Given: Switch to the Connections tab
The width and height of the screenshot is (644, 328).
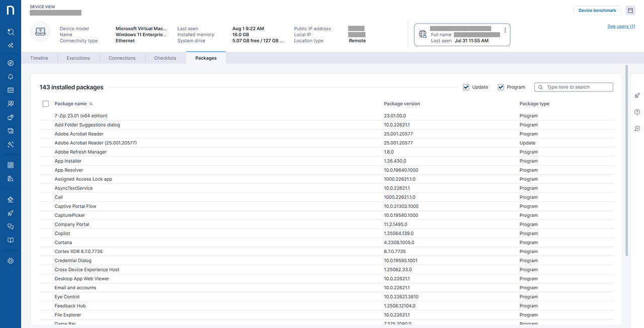Looking at the screenshot, I should [122, 58].
